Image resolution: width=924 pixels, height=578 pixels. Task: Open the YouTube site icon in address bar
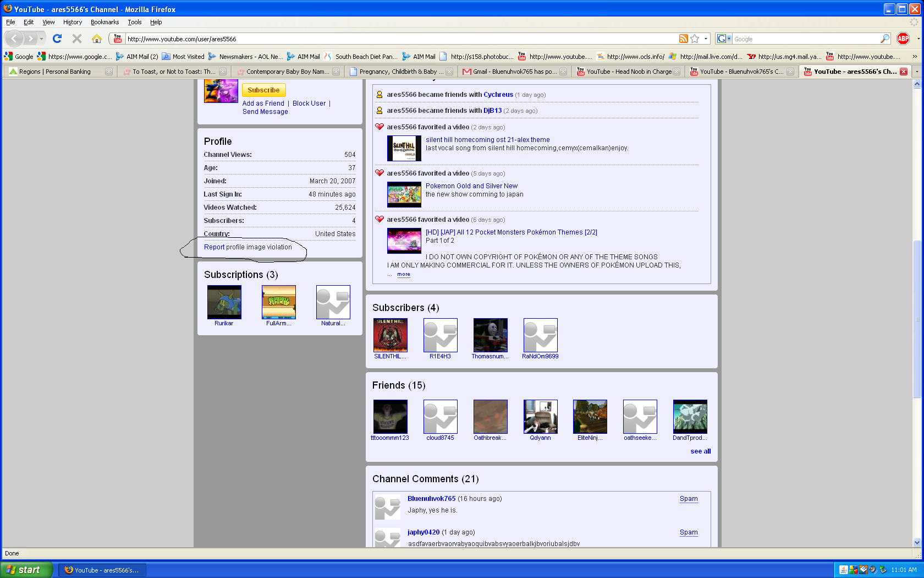[x=118, y=39]
